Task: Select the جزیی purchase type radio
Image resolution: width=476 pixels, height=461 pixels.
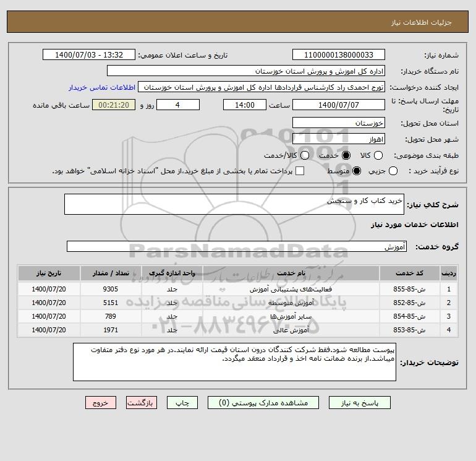Action: [x=393, y=171]
